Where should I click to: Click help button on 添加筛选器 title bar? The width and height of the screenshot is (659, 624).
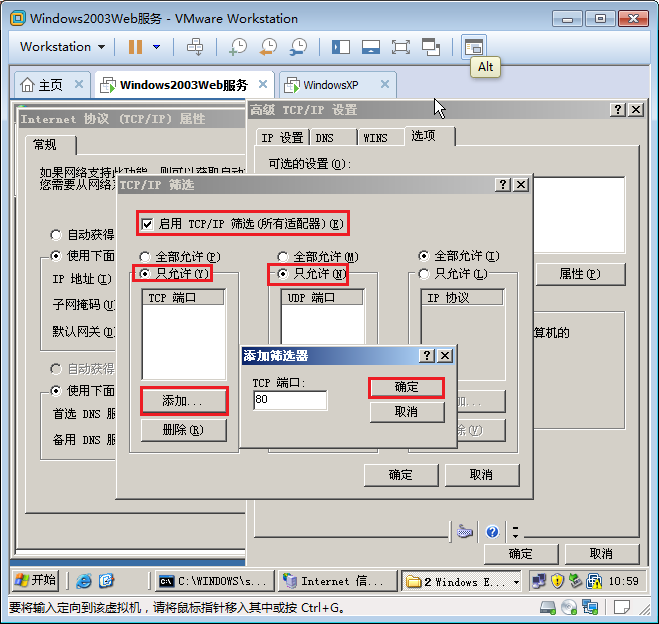tap(427, 355)
